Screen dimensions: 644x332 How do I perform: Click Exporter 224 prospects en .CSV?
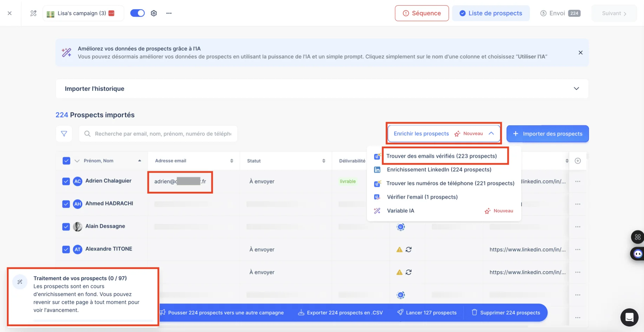pyautogui.click(x=340, y=313)
